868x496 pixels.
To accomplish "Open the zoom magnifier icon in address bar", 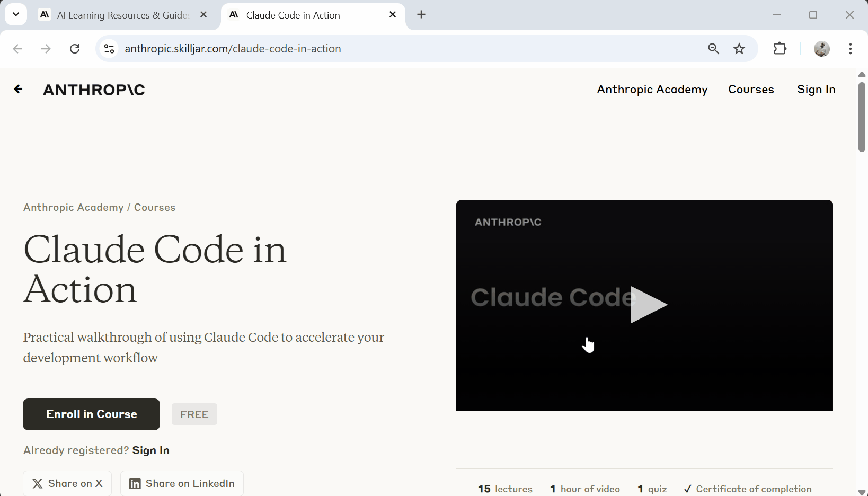I will pyautogui.click(x=714, y=49).
